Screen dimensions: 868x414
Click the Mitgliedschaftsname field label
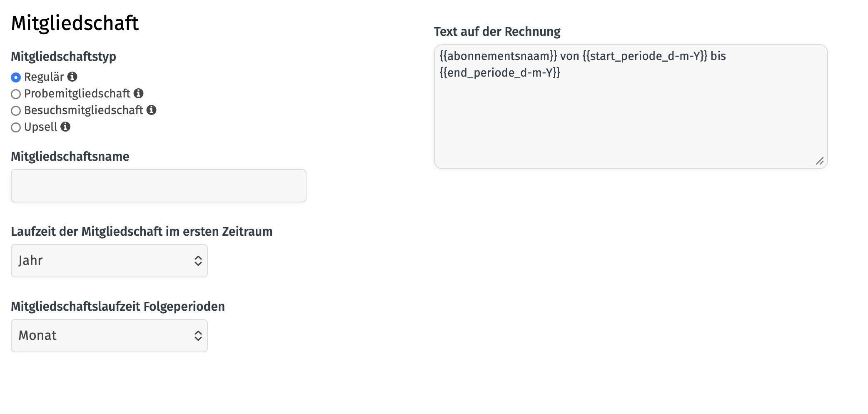(x=70, y=157)
